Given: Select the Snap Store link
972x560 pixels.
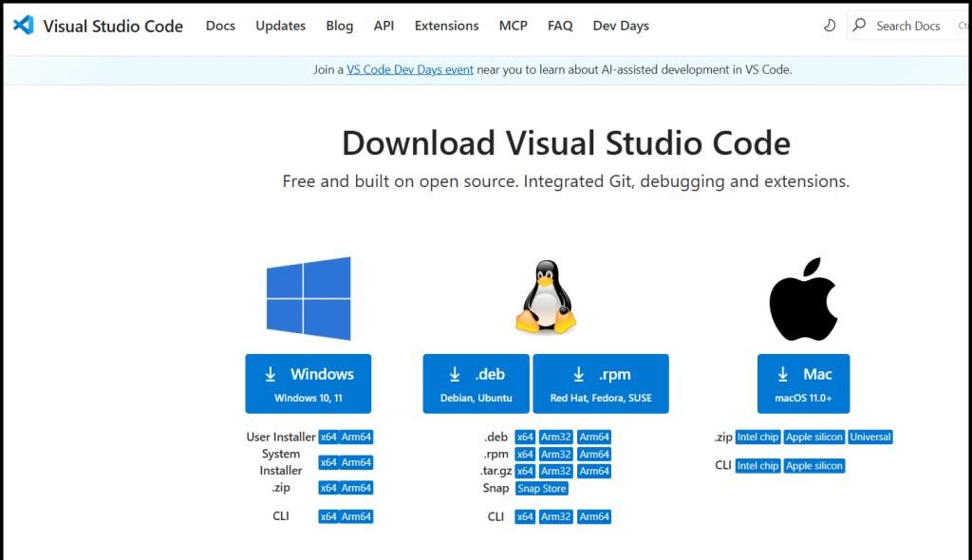Looking at the screenshot, I should [x=542, y=489].
